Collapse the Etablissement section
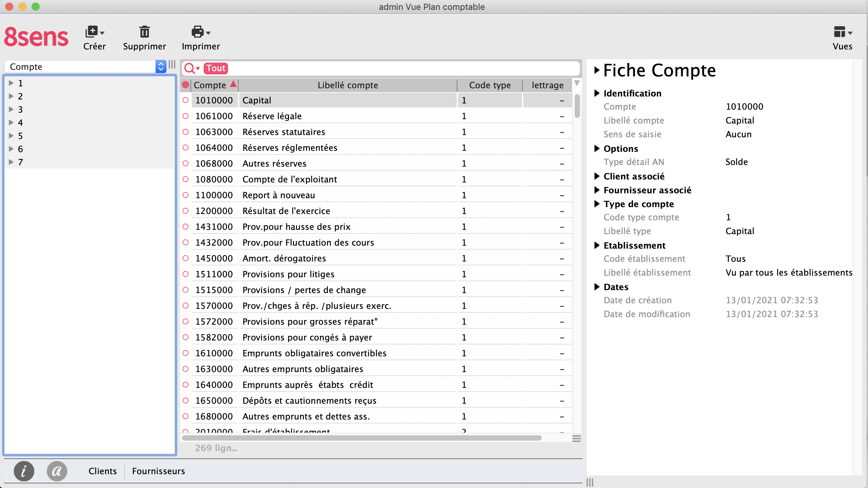This screenshot has width=868, height=488. point(597,245)
